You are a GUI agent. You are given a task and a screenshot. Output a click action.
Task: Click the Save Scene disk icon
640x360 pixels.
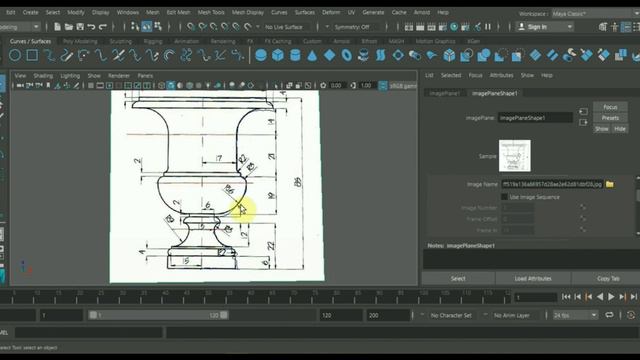[80, 27]
